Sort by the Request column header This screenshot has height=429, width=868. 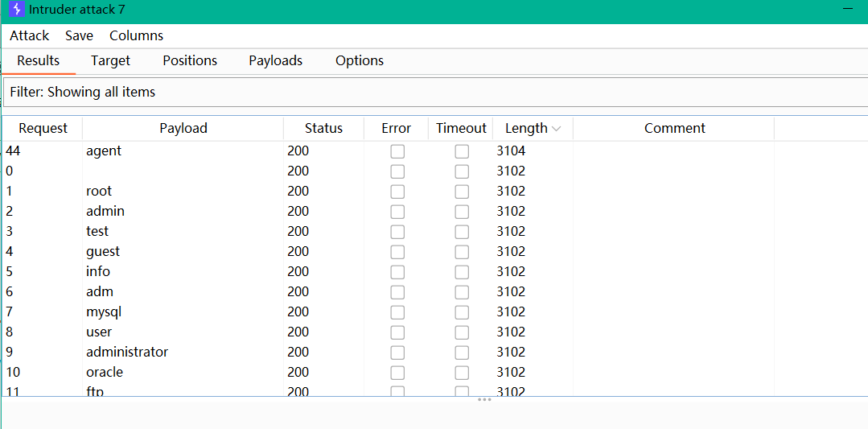pyautogui.click(x=43, y=129)
